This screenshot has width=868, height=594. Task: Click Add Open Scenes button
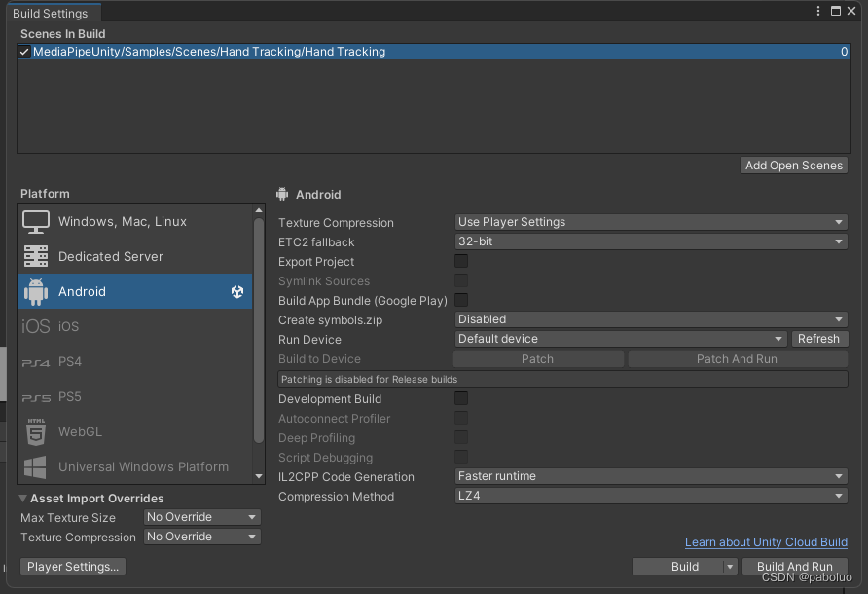[x=794, y=166]
